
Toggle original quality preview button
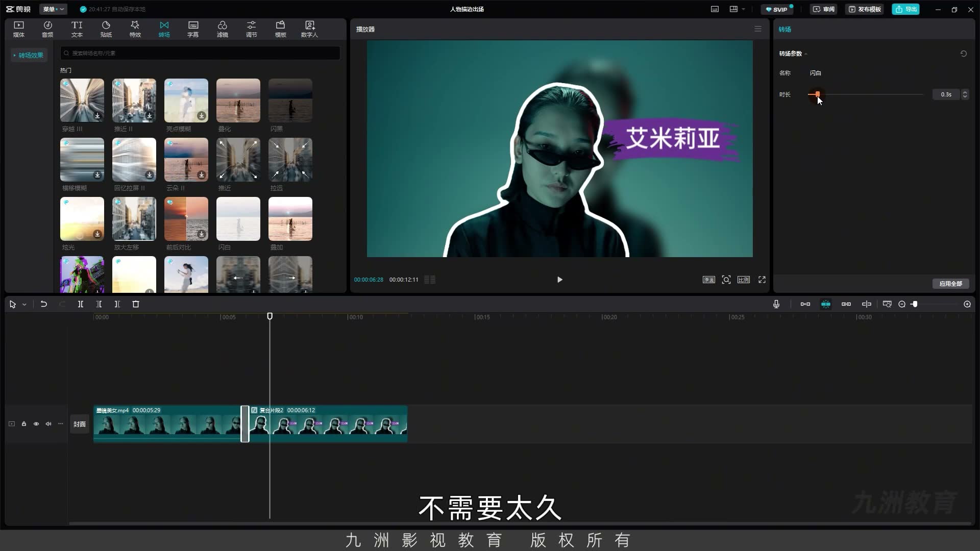[x=709, y=280]
